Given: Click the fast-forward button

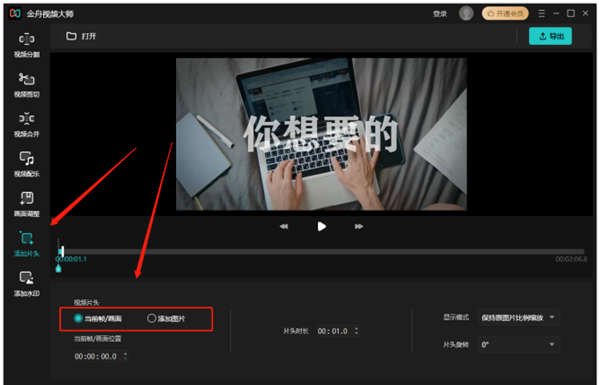Looking at the screenshot, I should tap(359, 227).
